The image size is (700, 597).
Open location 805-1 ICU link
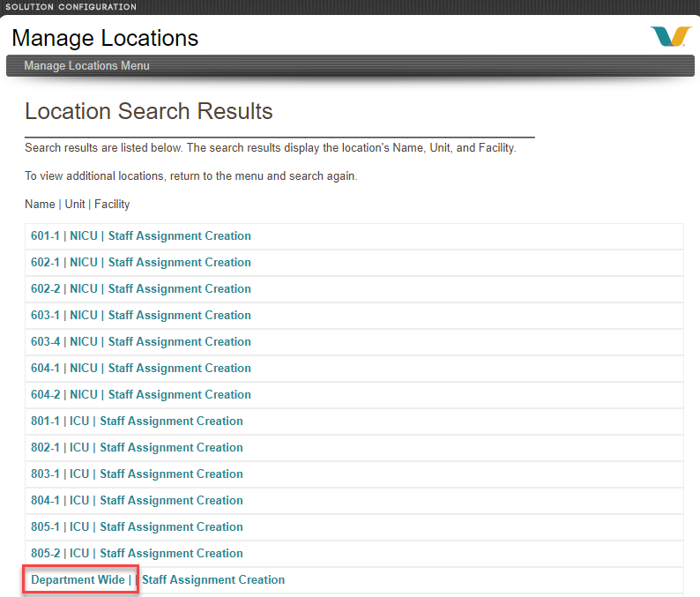coord(137,526)
